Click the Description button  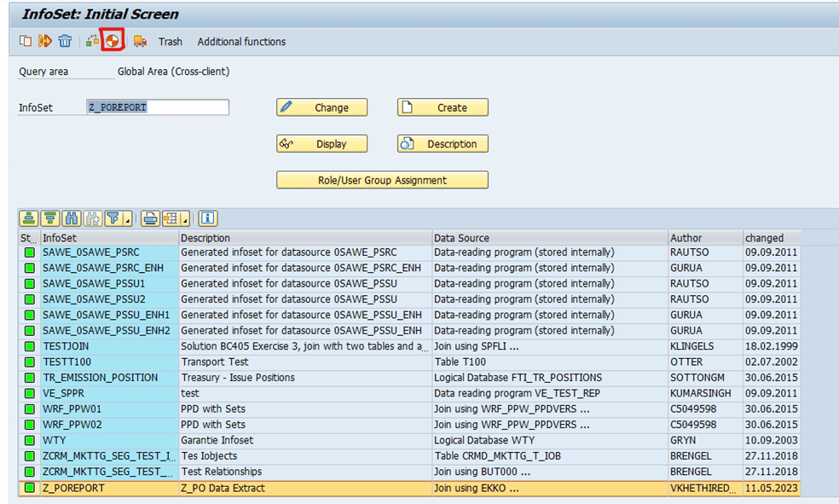(443, 144)
